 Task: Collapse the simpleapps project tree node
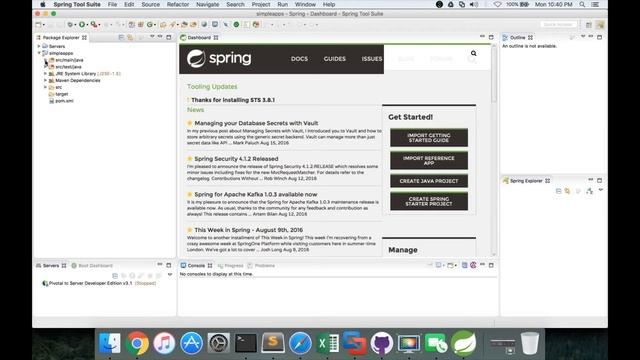click(x=39, y=53)
